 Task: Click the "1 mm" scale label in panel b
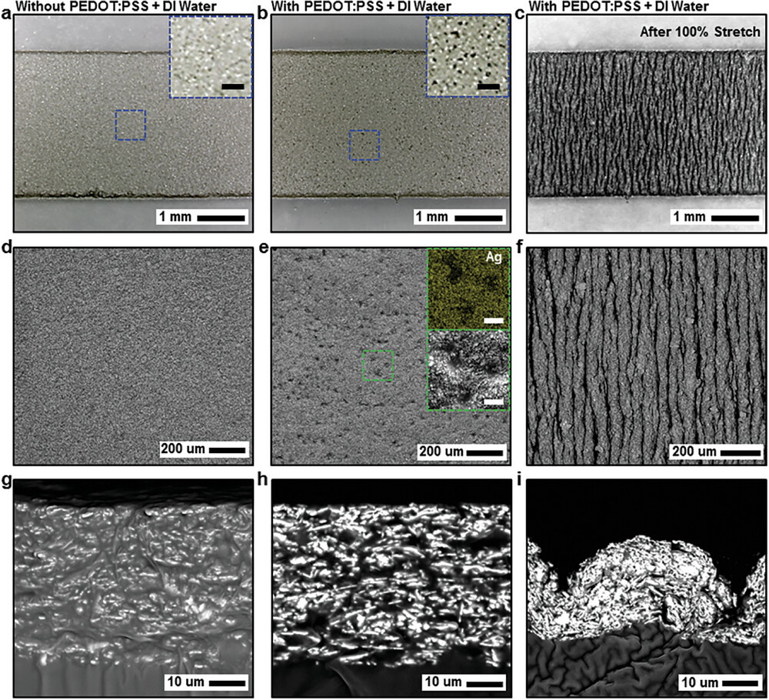pos(432,216)
